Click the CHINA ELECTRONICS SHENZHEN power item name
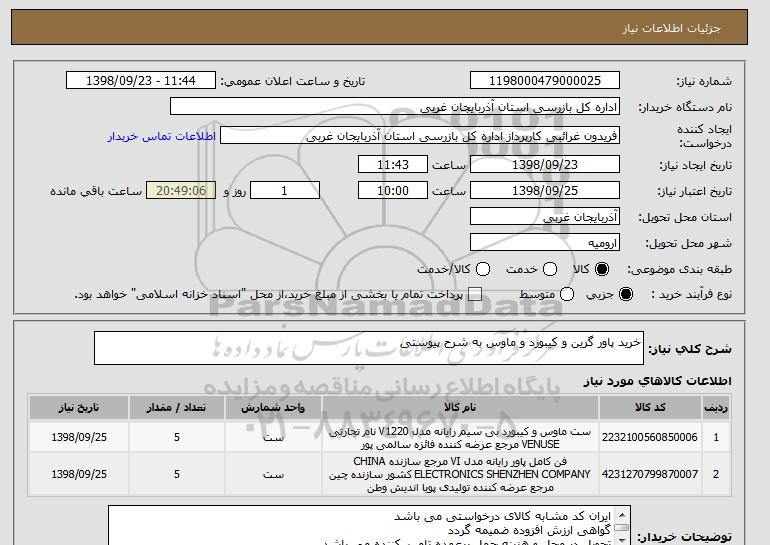Viewport: 770px width, 545px height. [x=460, y=474]
